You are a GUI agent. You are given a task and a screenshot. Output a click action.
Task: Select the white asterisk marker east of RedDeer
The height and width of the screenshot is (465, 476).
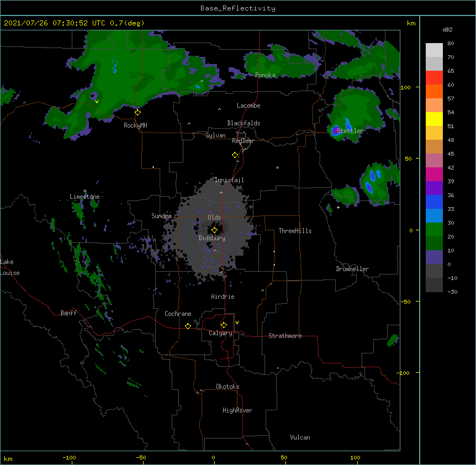click(x=277, y=167)
